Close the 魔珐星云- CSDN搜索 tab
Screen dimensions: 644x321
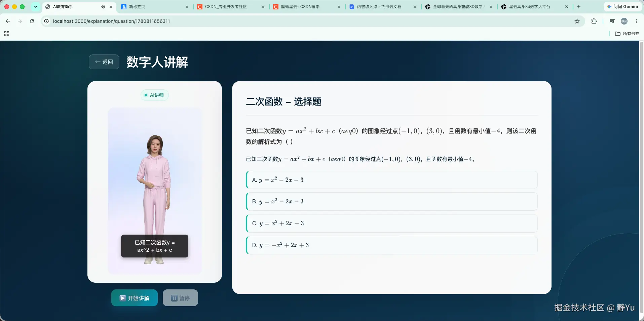(339, 7)
